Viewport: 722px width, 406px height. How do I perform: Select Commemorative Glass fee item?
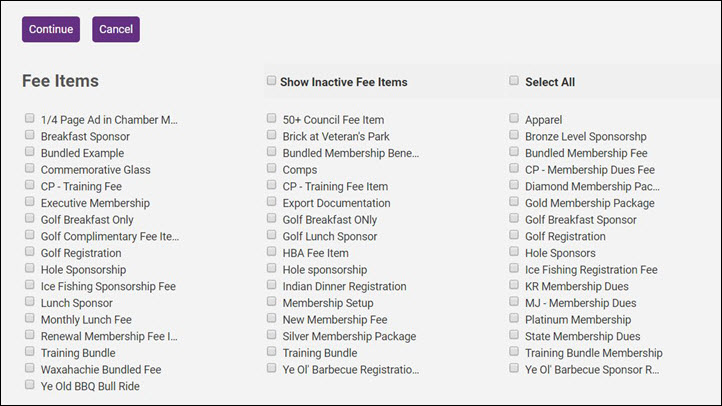(30, 169)
